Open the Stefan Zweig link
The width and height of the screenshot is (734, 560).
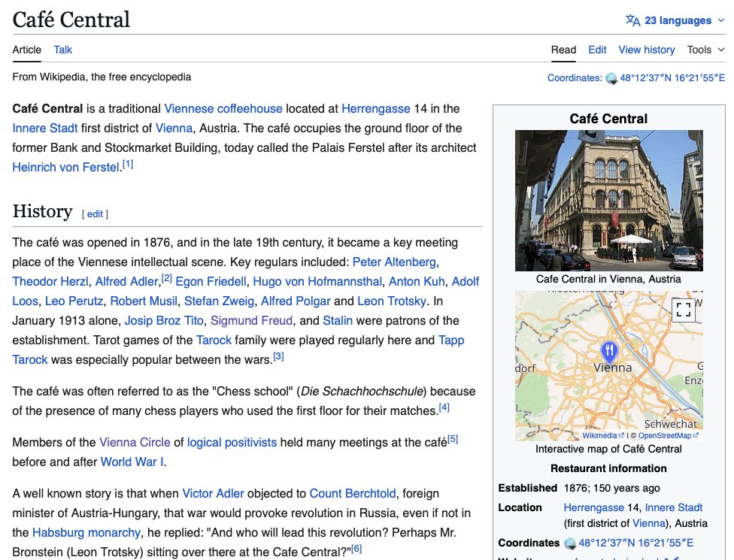coord(219,301)
